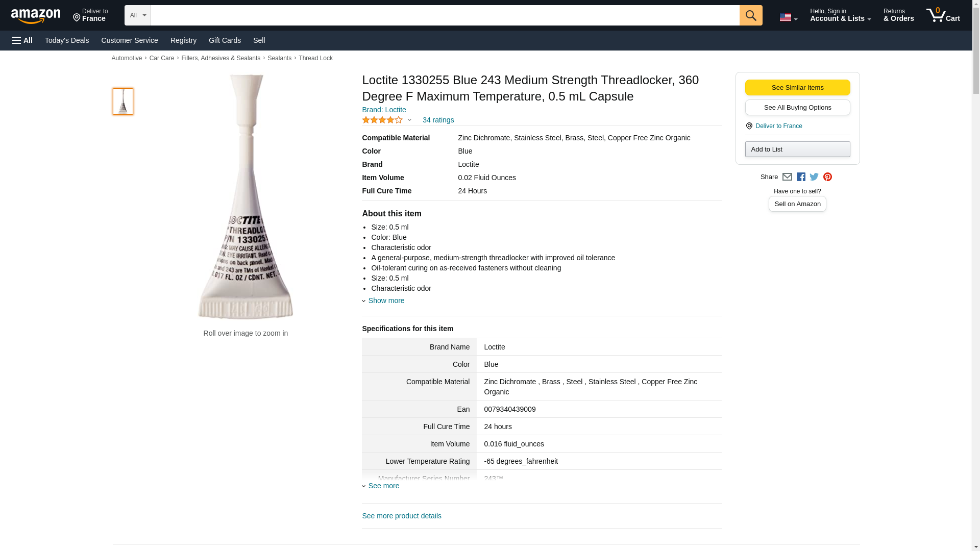980x551 pixels.
Task: Expand Show more under About this item
Action: click(x=386, y=300)
